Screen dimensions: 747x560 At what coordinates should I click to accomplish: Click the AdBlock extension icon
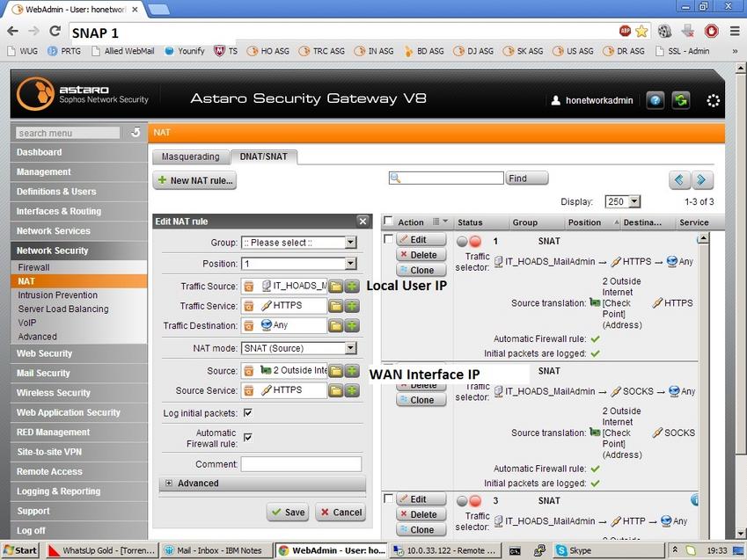pos(625,32)
